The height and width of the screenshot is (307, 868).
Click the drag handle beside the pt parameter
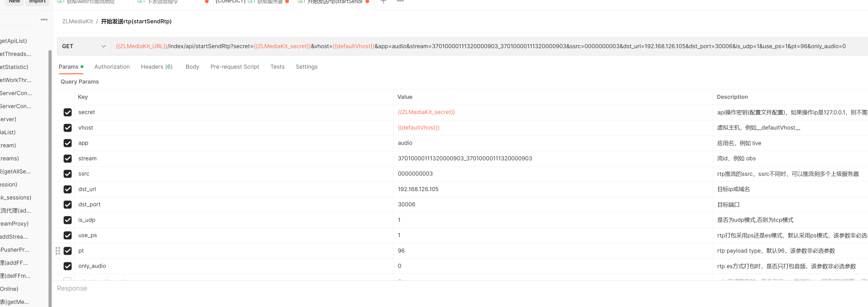click(x=58, y=251)
